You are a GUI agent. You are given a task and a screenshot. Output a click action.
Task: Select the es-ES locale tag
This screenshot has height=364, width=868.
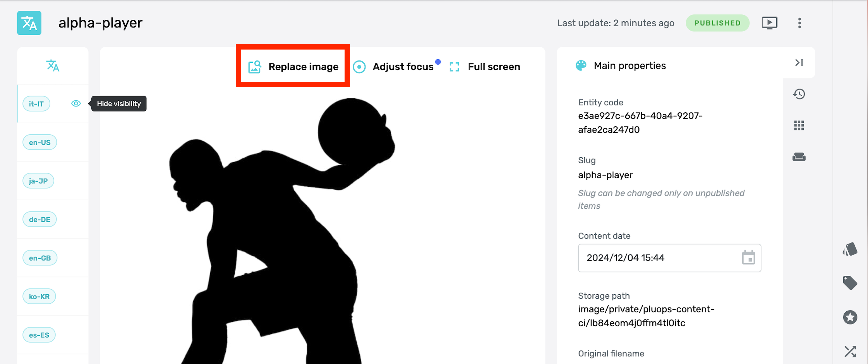39,335
